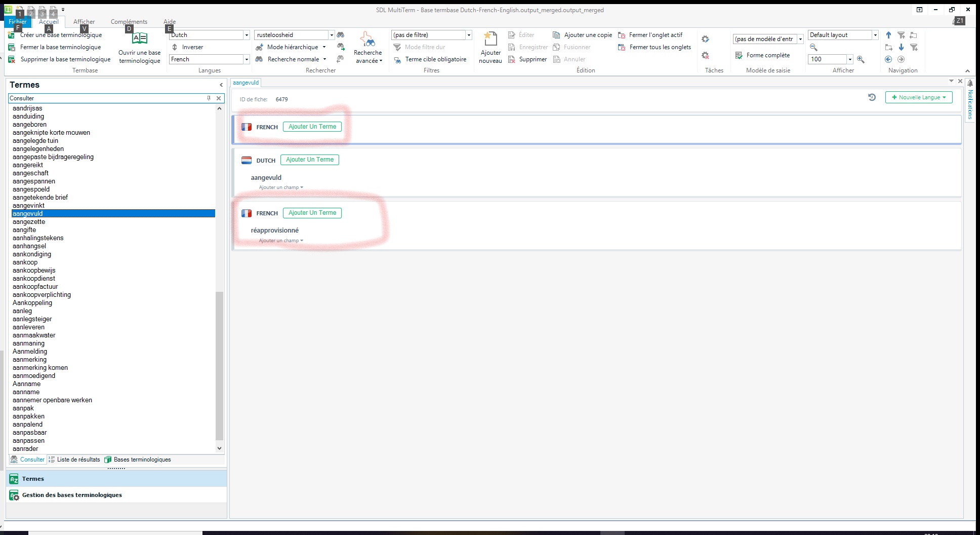Open a termbase with Ouvrir une base terminologique
Image resolution: width=980 pixels, height=535 pixels.
coord(139,47)
